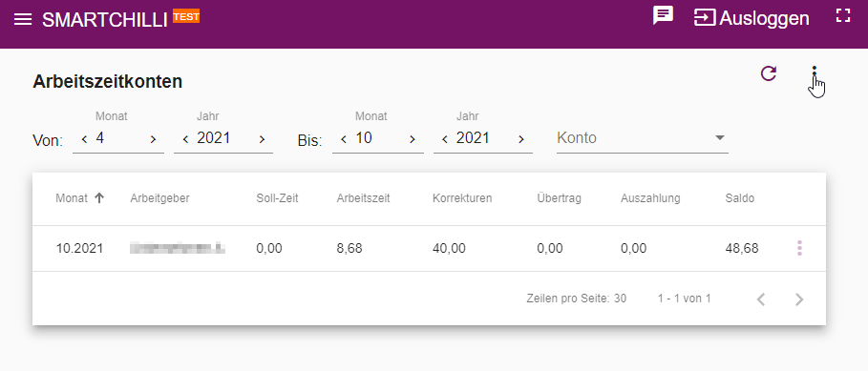Click the Arbeitszeit value 8,68

click(349, 248)
